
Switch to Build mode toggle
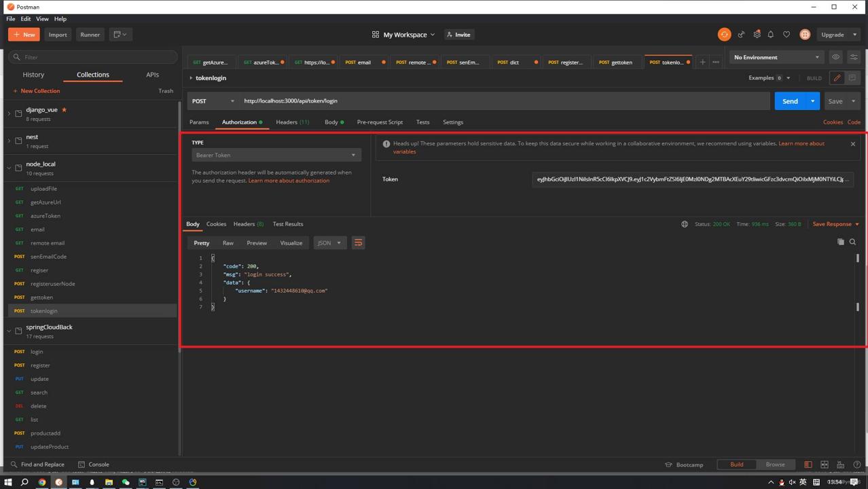click(x=736, y=465)
